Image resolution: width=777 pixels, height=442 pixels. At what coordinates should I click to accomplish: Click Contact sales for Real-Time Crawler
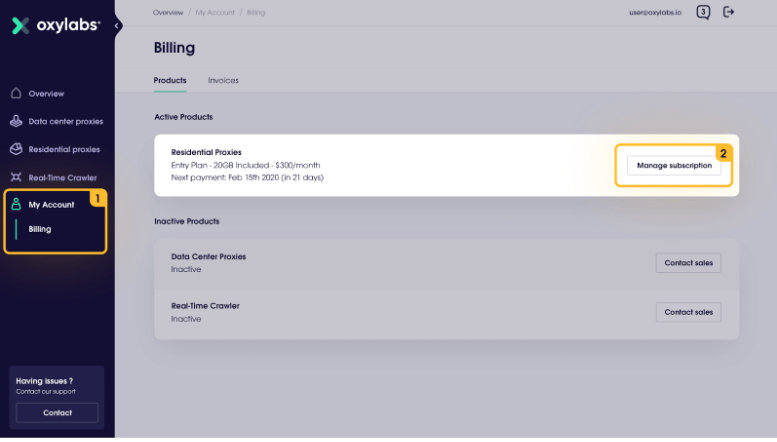(688, 312)
